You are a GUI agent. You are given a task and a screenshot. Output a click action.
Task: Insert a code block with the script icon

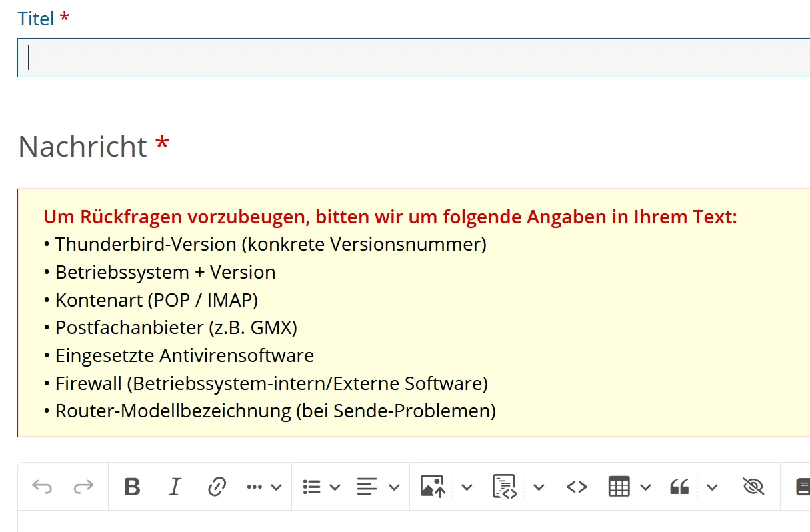[x=505, y=487]
